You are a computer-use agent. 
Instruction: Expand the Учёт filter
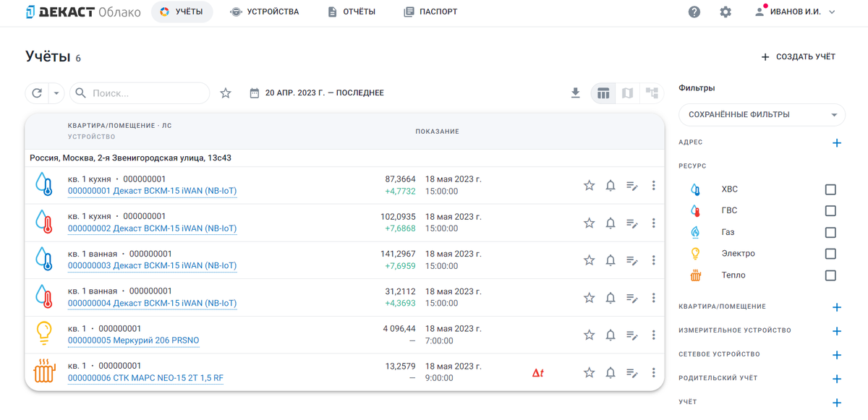click(837, 403)
